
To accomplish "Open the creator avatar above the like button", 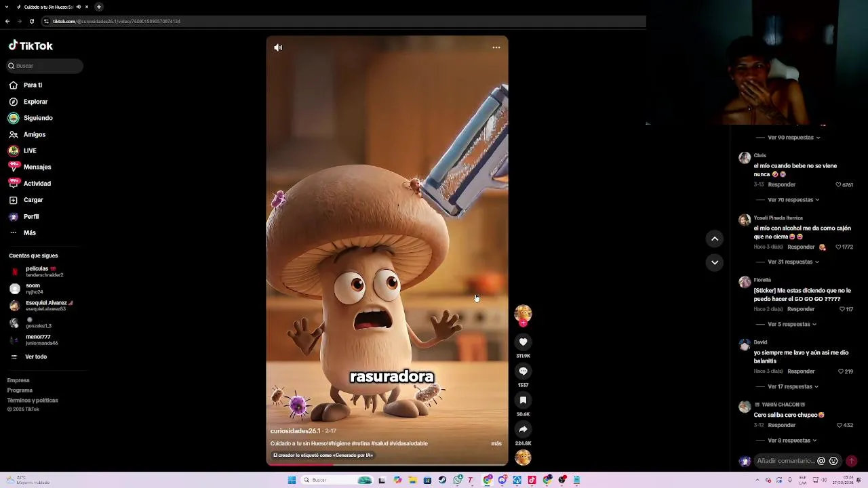I will (x=523, y=313).
